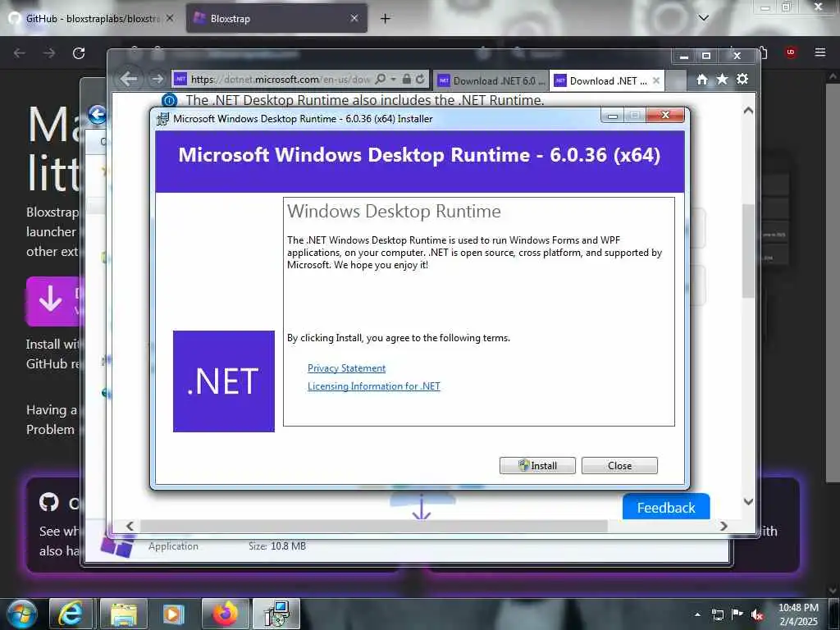Click the blue Feedback button
Viewport: 840px width, 630px height.
click(x=666, y=507)
